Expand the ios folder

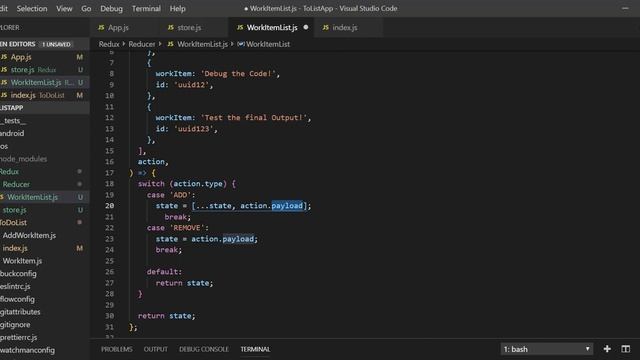point(44,146)
